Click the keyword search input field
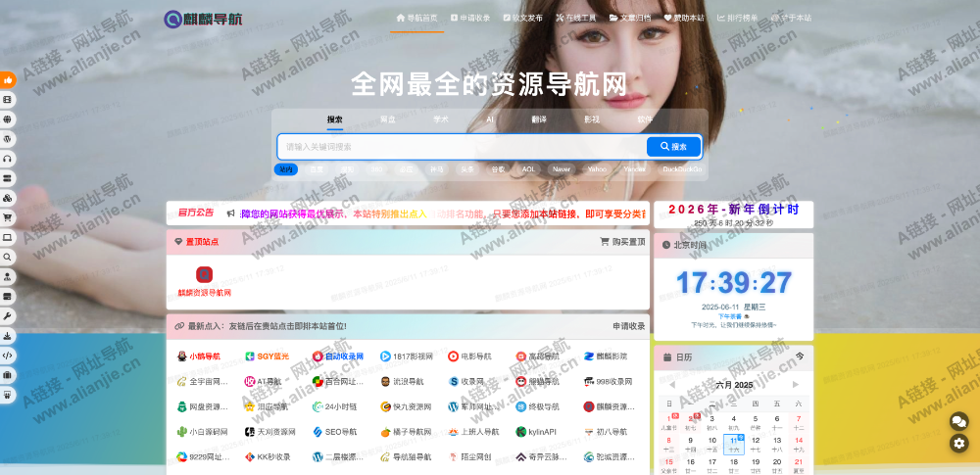980x475 pixels. coord(461,147)
